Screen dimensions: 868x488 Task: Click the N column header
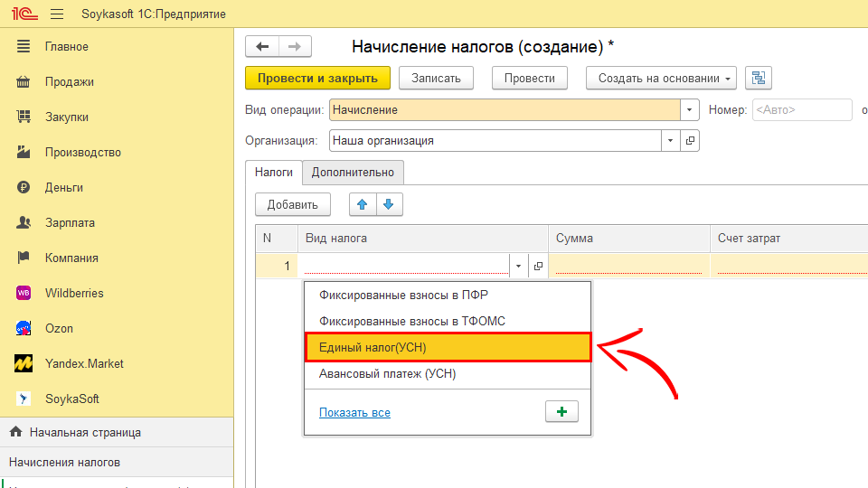[x=277, y=239]
